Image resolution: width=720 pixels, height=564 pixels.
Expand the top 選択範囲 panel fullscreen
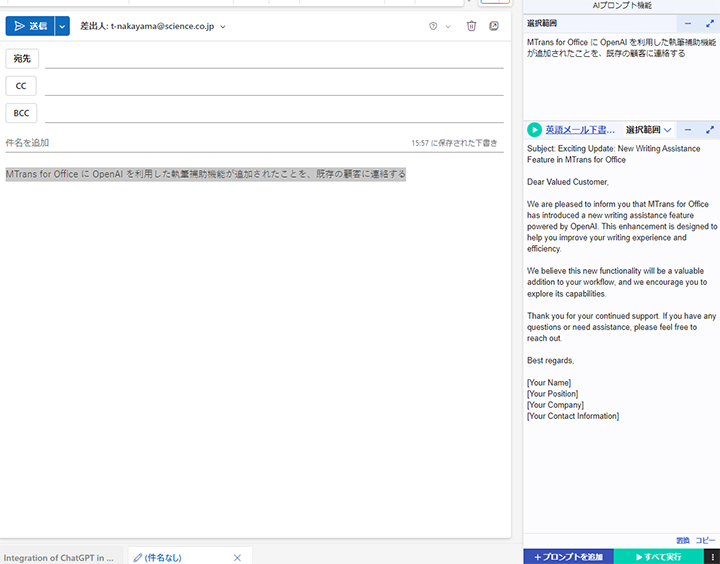710,23
